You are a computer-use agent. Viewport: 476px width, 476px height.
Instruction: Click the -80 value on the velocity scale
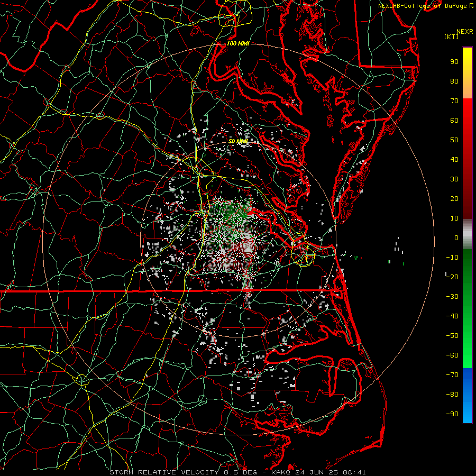coord(452,395)
